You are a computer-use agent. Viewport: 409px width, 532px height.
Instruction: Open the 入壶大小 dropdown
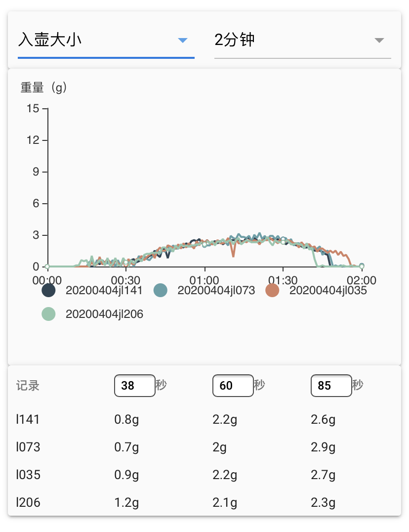tap(99, 40)
